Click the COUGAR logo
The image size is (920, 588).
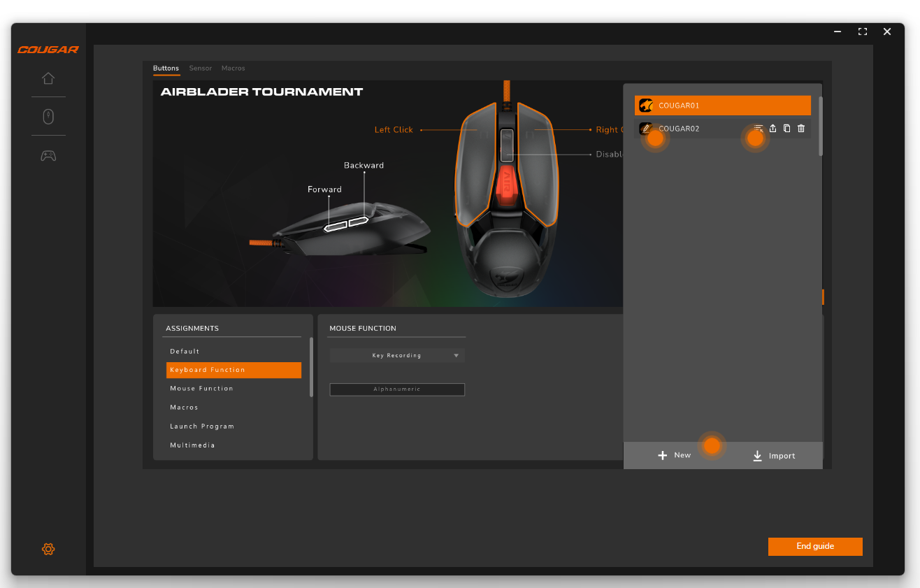coord(48,50)
